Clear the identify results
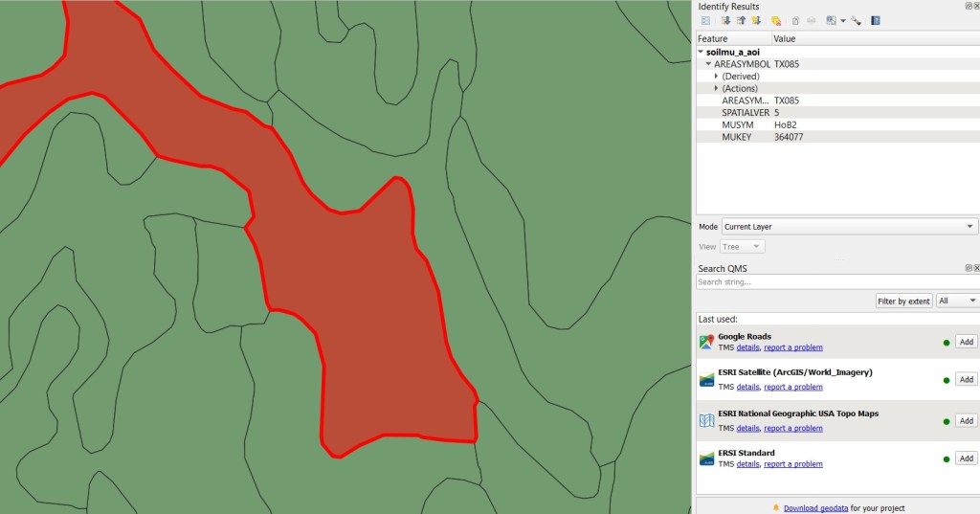The height and width of the screenshot is (514, 980). click(776, 20)
